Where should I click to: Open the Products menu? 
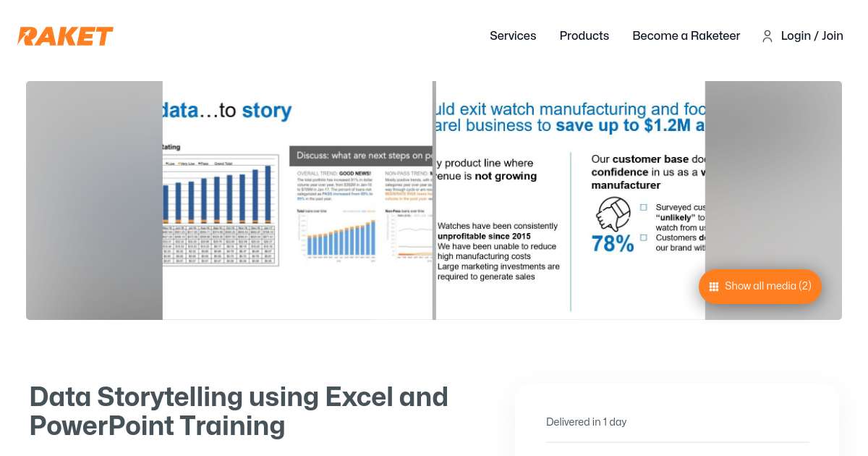tap(584, 36)
